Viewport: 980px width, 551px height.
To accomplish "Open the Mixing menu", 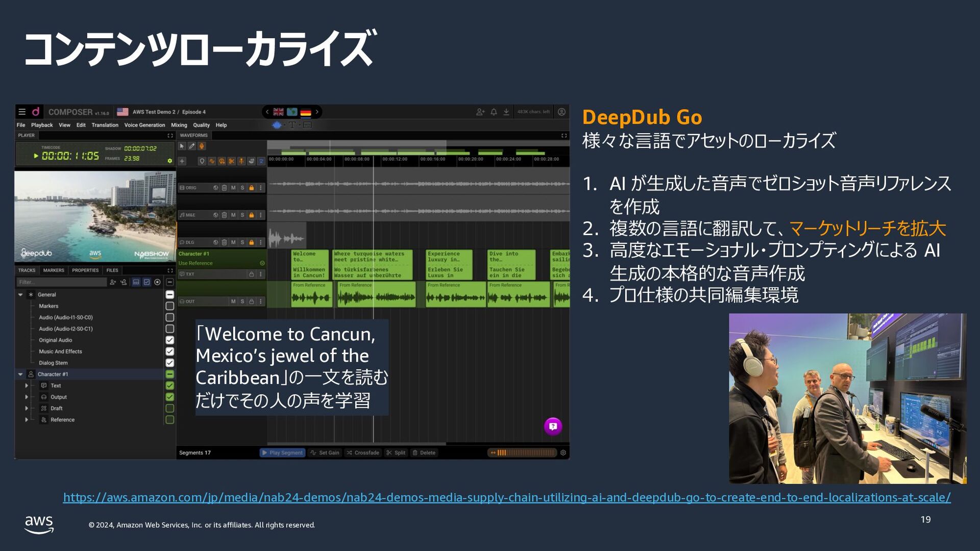I will (179, 125).
